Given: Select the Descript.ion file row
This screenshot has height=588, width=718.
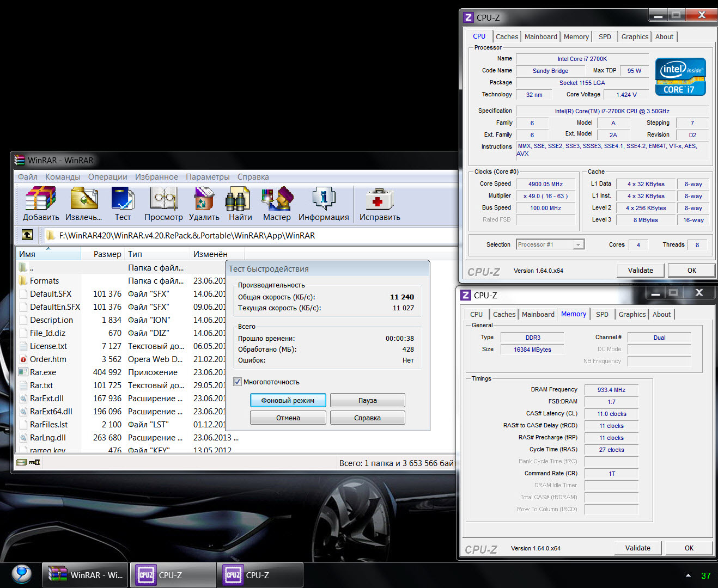Looking at the screenshot, I should (127, 320).
